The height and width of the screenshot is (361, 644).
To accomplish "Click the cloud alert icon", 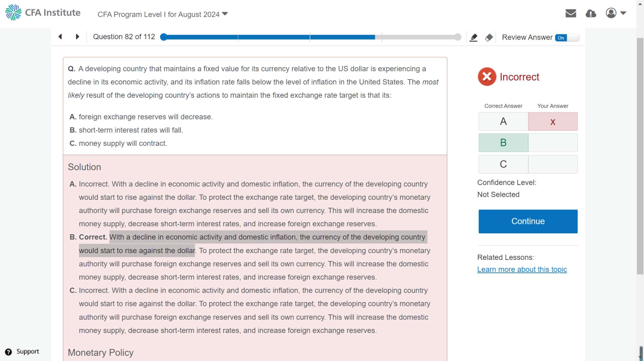I will point(591,13).
